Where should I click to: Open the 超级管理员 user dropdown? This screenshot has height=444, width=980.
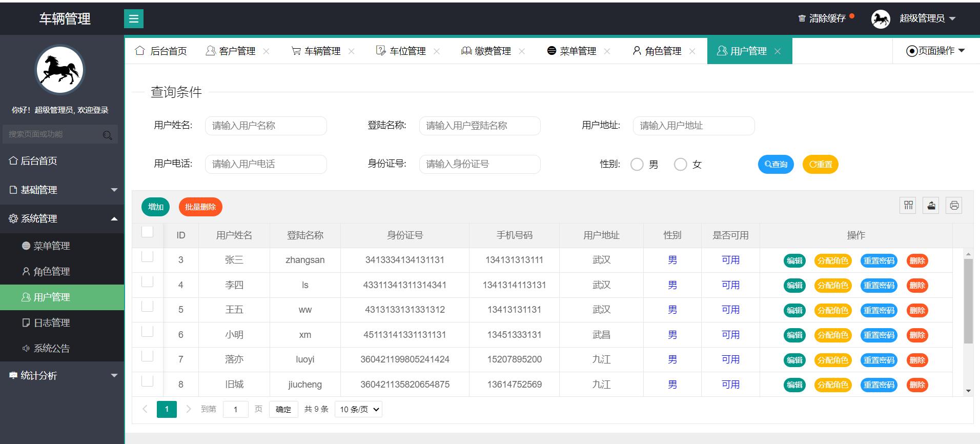(x=927, y=18)
